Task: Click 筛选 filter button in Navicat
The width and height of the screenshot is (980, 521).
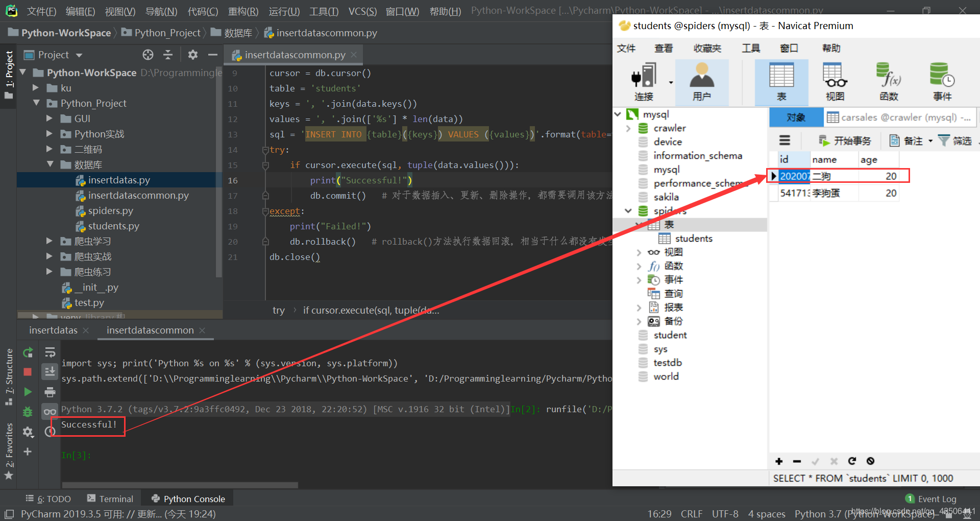Action: click(955, 141)
